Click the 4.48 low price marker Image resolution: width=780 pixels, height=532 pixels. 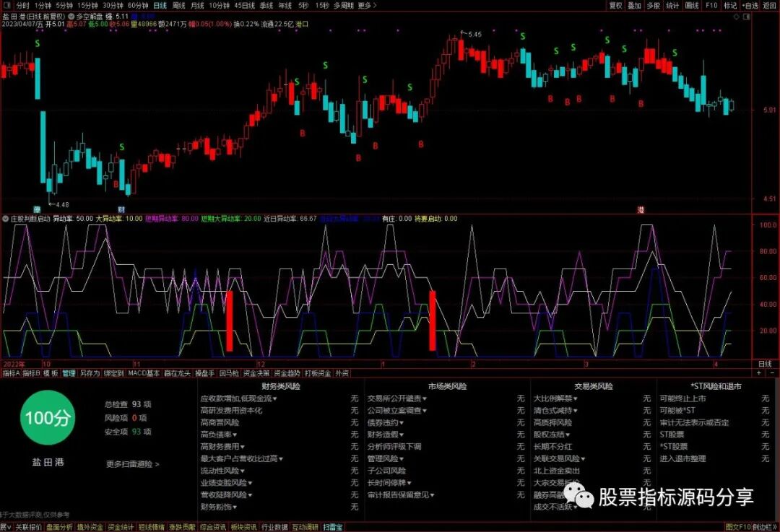(62, 204)
